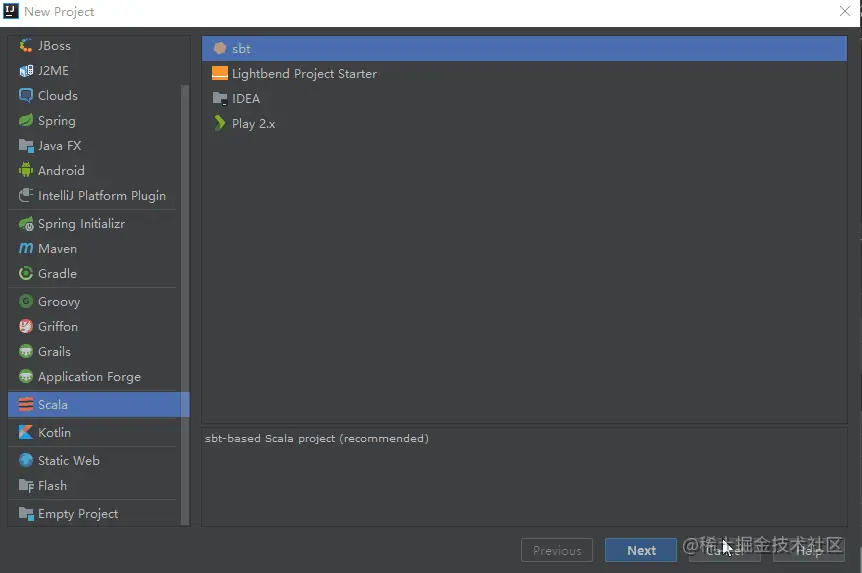The width and height of the screenshot is (862, 573).
Task: Choose Flash label in the list
Action: coord(52,486)
